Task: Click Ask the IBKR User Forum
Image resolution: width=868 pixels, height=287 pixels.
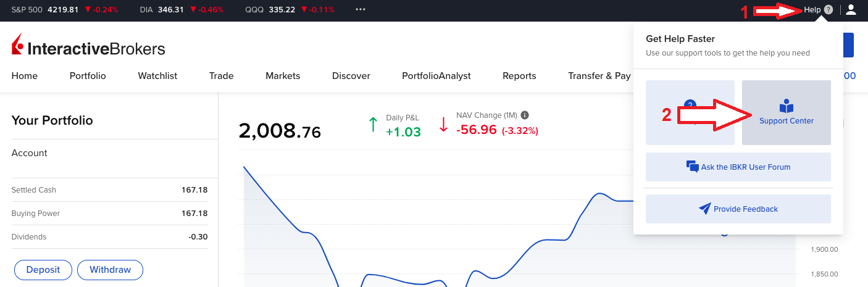Action: pos(738,167)
